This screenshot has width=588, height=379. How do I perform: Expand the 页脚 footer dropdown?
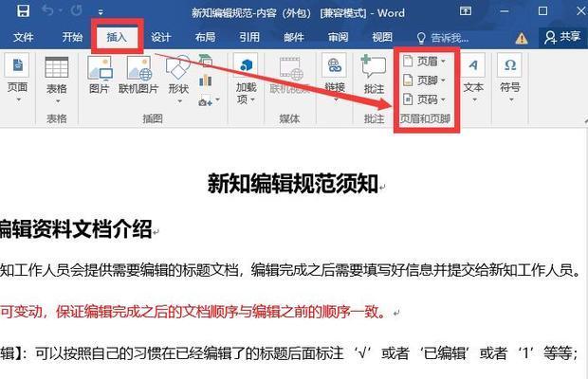[x=424, y=80]
